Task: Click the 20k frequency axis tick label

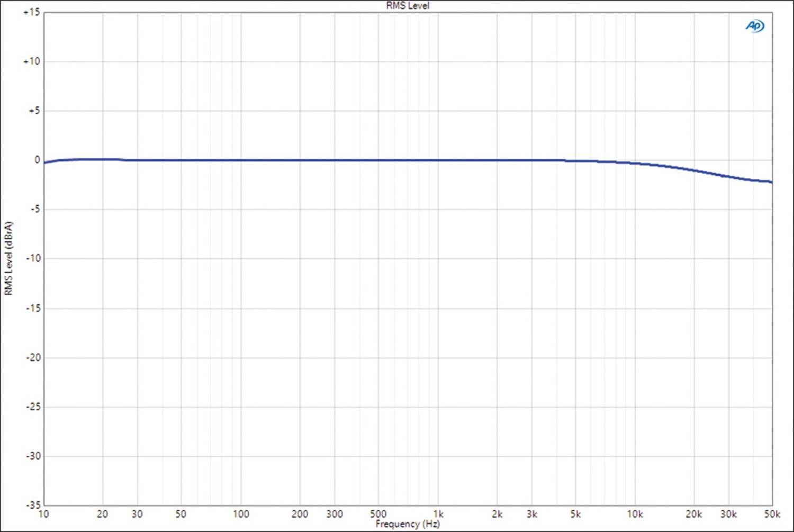Action: coord(694,514)
